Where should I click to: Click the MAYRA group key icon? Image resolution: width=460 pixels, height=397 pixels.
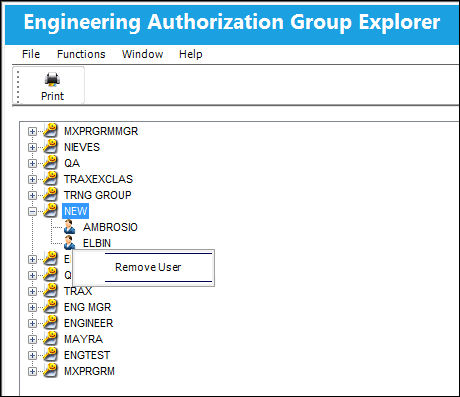tap(51, 338)
